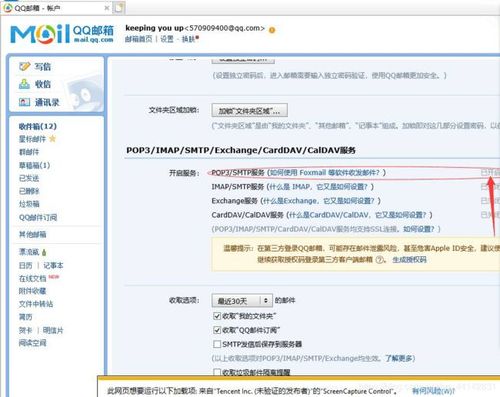Click the star icon next to 星标邮件
The width and height of the screenshot is (500, 397).
[x=52, y=138]
